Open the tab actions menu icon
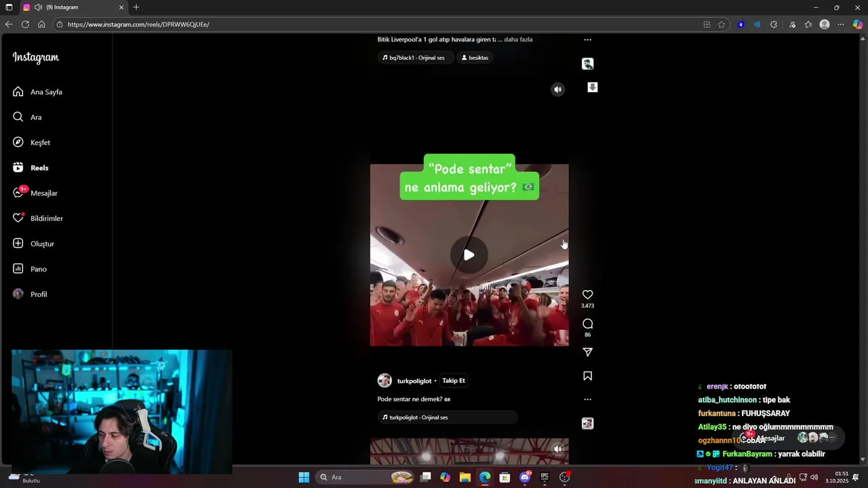 tap(9, 7)
